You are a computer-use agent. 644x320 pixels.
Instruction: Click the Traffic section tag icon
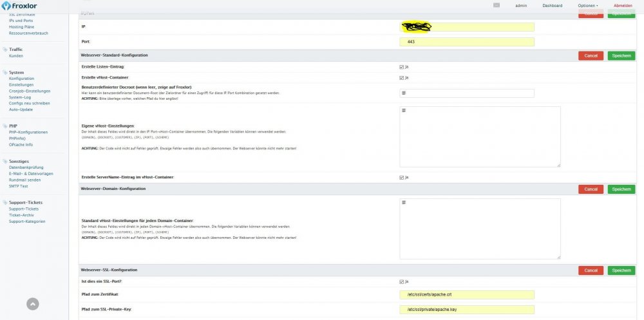[5, 50]
